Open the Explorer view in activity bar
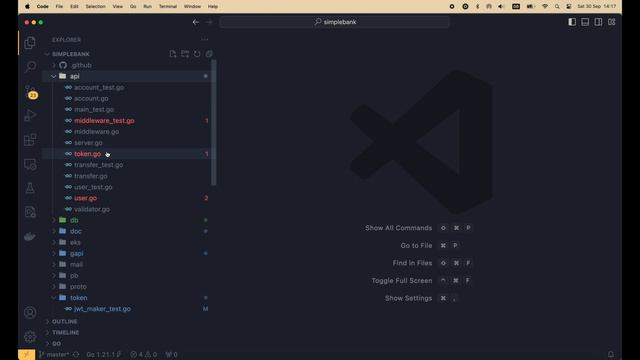 point(30,42)
